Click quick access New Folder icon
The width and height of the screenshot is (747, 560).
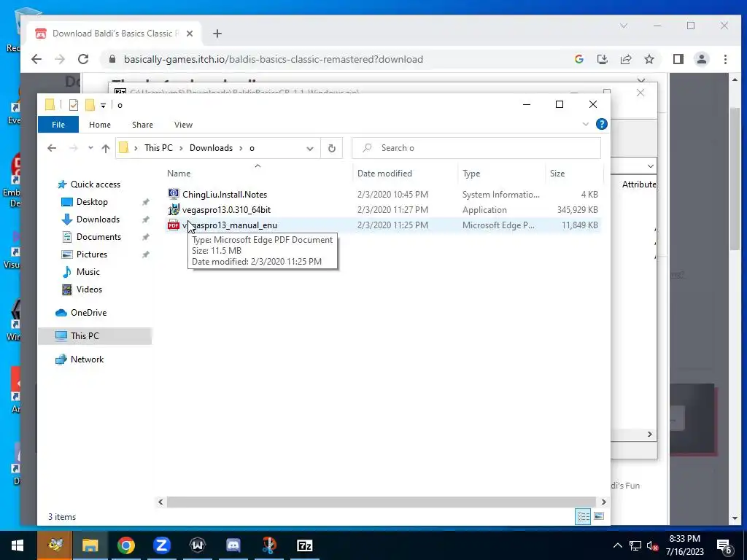click(90, 105)
